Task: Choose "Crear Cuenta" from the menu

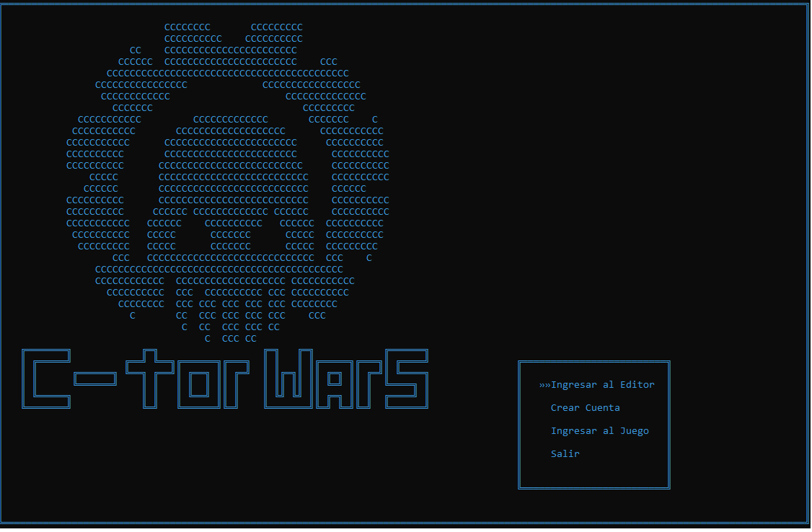Action: [x=585, y=407]
